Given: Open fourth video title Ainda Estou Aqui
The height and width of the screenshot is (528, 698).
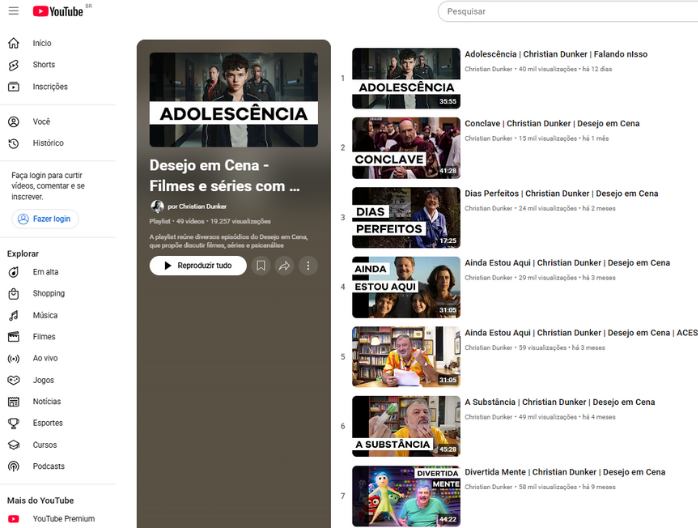Looking at the screenshot, I should click(567, 263).
